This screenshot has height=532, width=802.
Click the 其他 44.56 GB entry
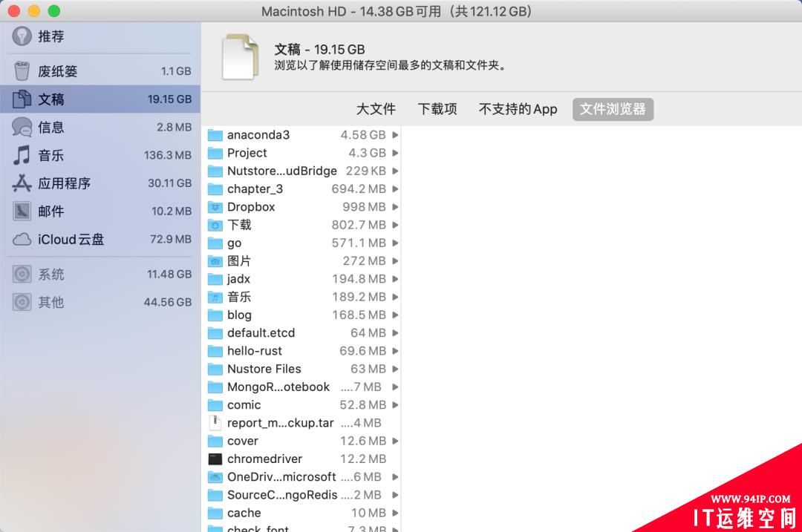click(x=100, y=302)
